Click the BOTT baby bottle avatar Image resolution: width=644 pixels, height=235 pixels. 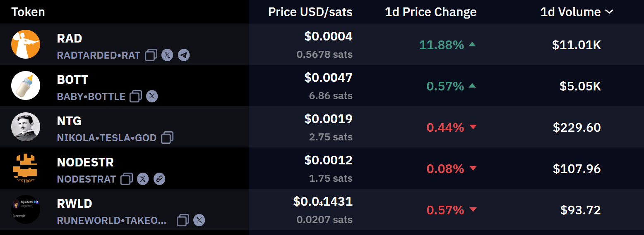(26, 85)
